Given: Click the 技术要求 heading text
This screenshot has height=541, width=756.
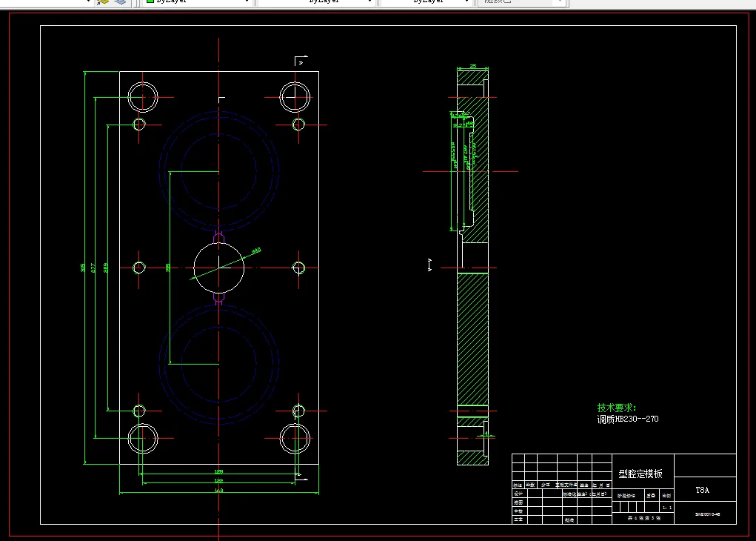Looking at the screenshot, I should point(616,408).
